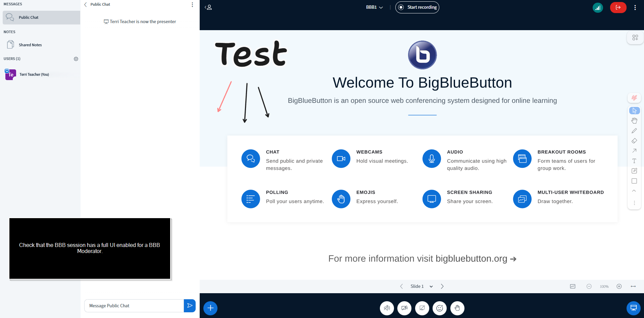The image size is (644, 318).
Task: Click the Emojis hand icon on slide
Action: click(x=341, y=199)
